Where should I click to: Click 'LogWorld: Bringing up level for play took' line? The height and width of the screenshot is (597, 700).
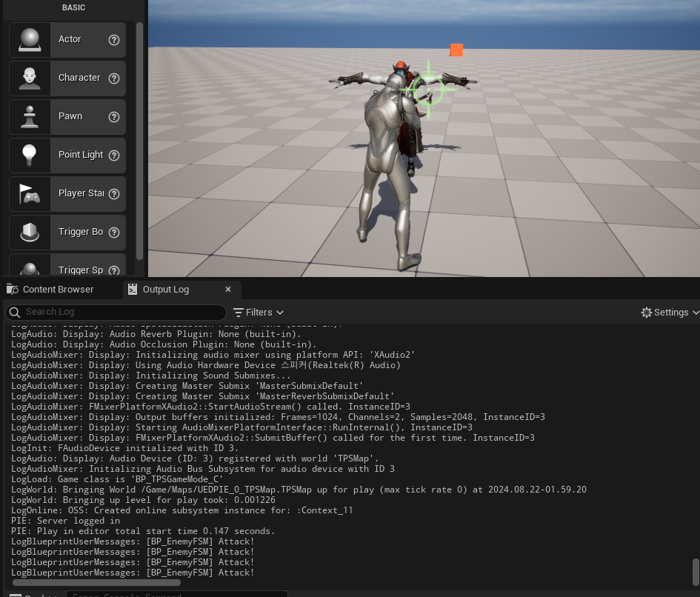click(143, 500)
